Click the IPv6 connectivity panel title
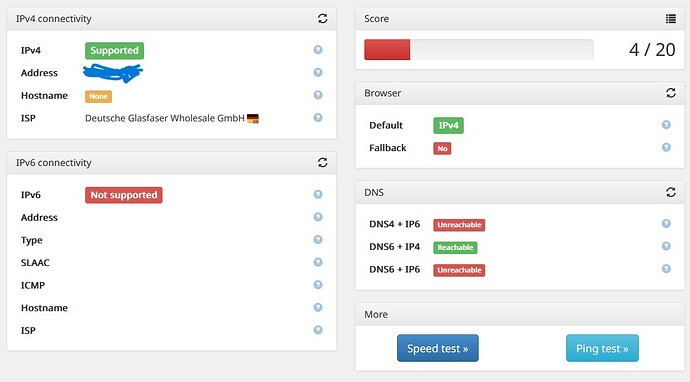The width and height of the screenshot is (690, 382). [54, 162]
